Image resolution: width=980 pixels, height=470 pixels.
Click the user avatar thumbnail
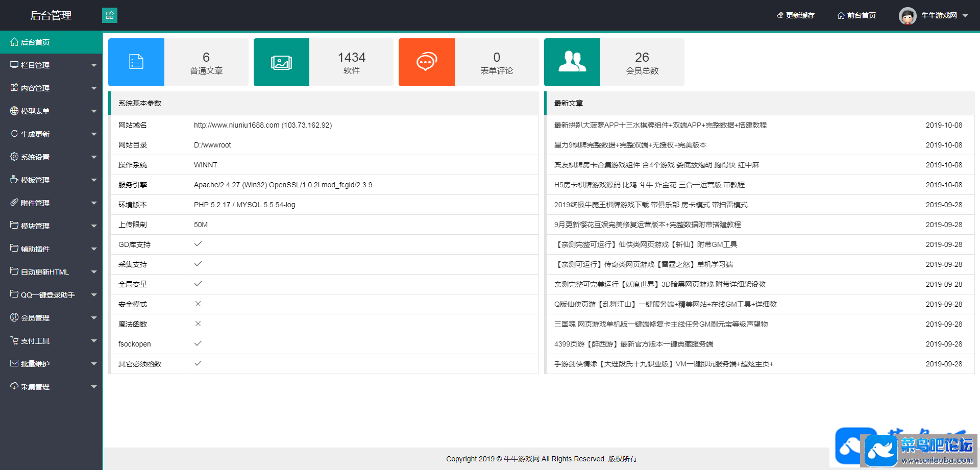coord(907,15)
